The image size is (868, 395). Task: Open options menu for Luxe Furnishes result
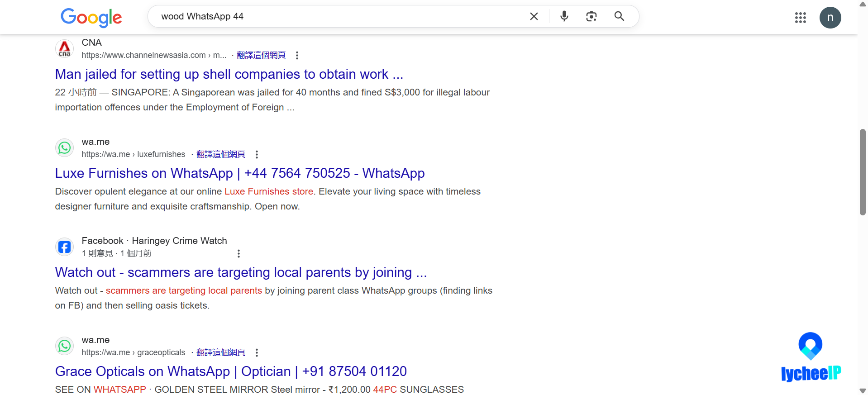[x=257, y=154]
